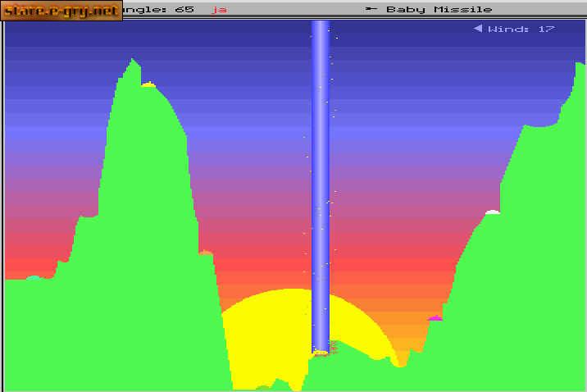Click the blue vertical beam column
The width and height of the screenshot is (587, 392).
pyautogui.click(x=320, y=186)
